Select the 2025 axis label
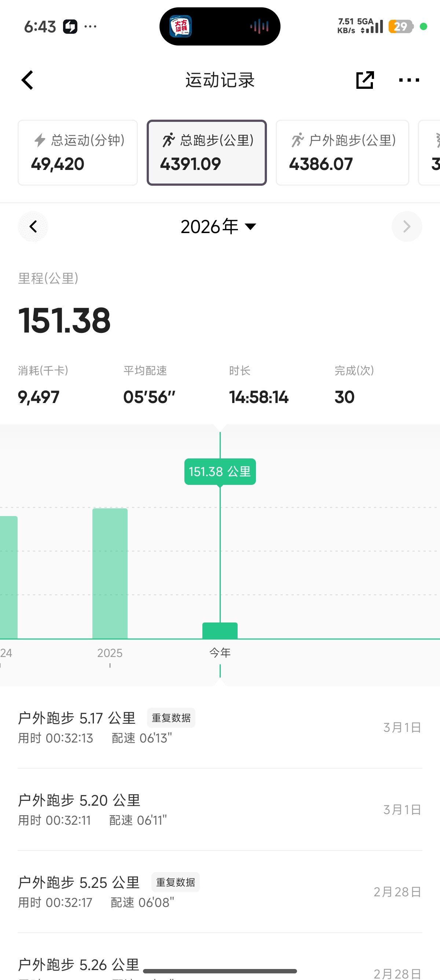 tap(110, 653)
